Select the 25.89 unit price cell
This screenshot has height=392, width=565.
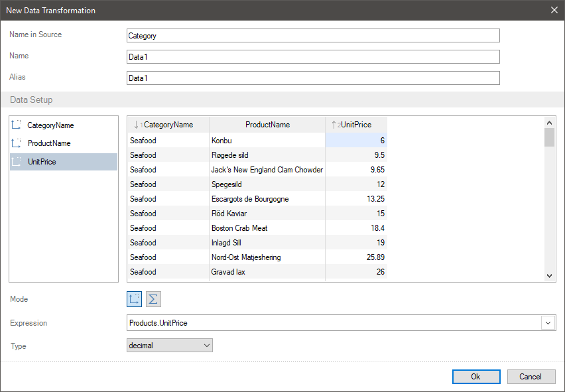pos(356,257)
